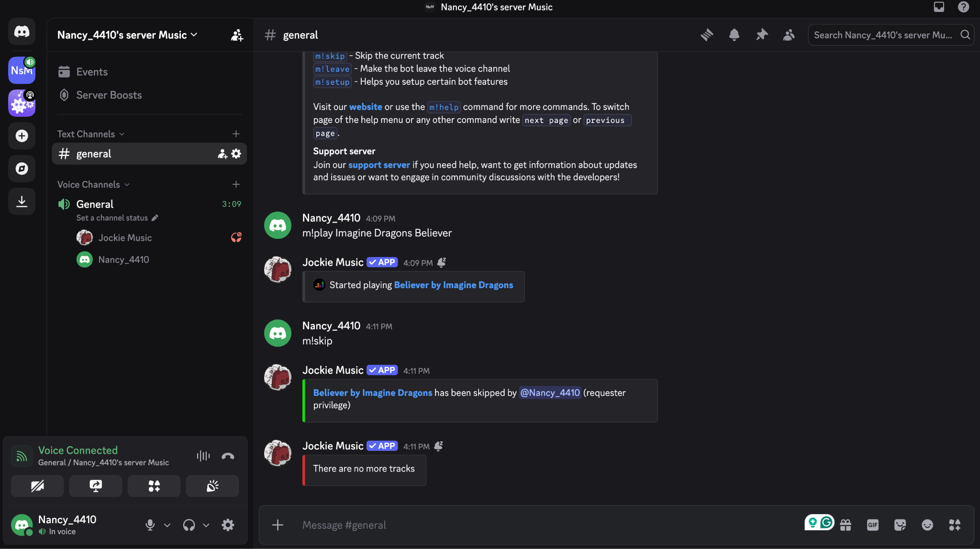Click the @Nancy_4410 mention
The height and width of the screenshot is (549, 980).
pyautogui.click(x=550, y=392)
